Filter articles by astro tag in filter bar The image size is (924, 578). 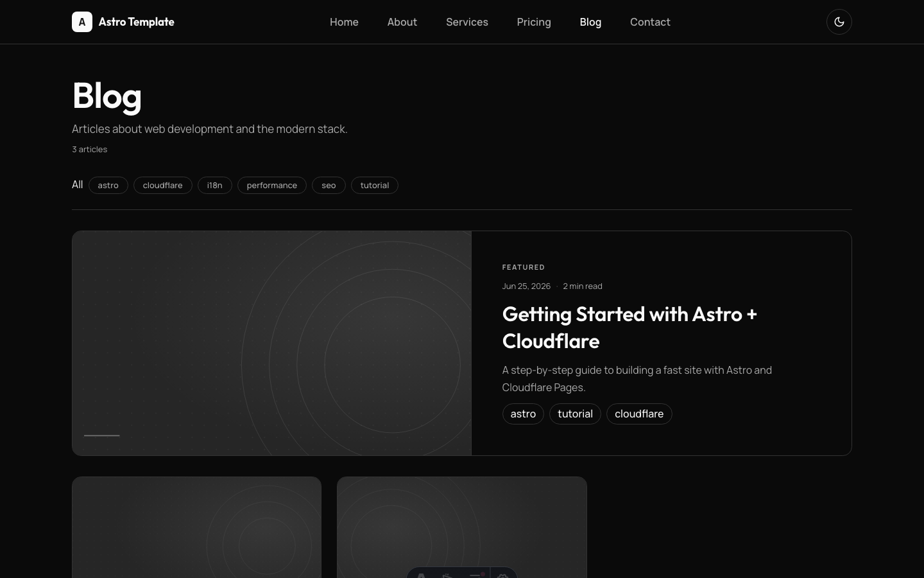pyautogui.click(x=108, y=185)
